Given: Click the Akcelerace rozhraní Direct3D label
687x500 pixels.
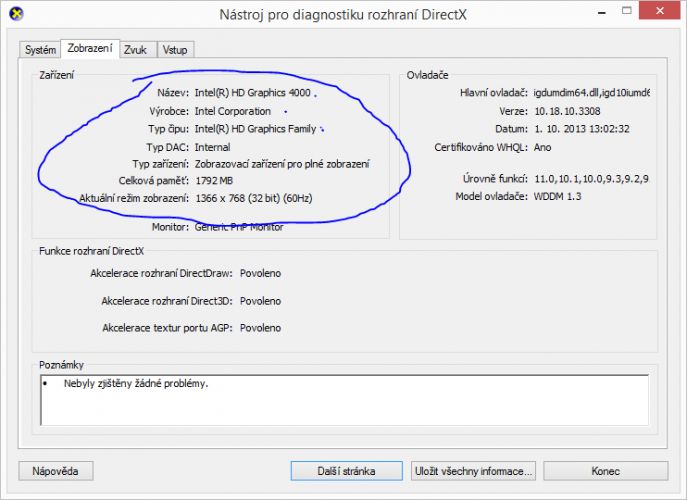Looking at the screenshot, I should pos(167,301).
